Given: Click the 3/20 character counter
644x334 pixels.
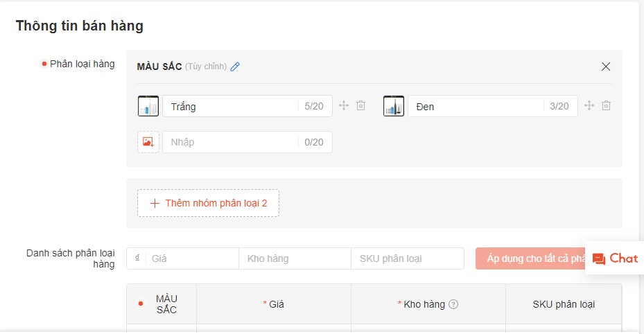Looking at the screenshot, I should pyautogui.click(x=559, y=106).
